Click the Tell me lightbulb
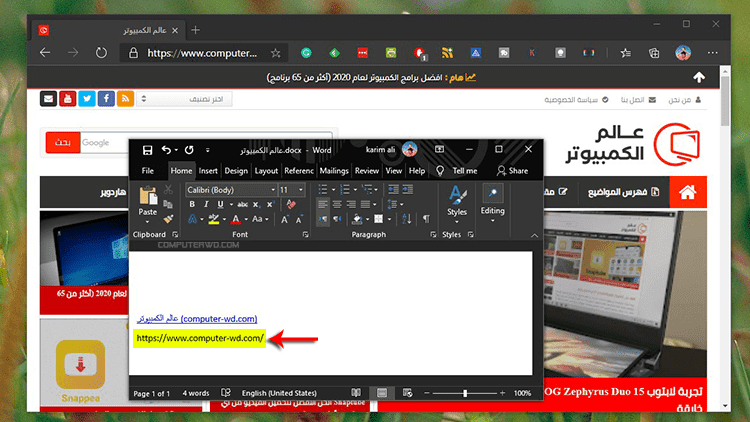750x422 pixels. (440, 171)
